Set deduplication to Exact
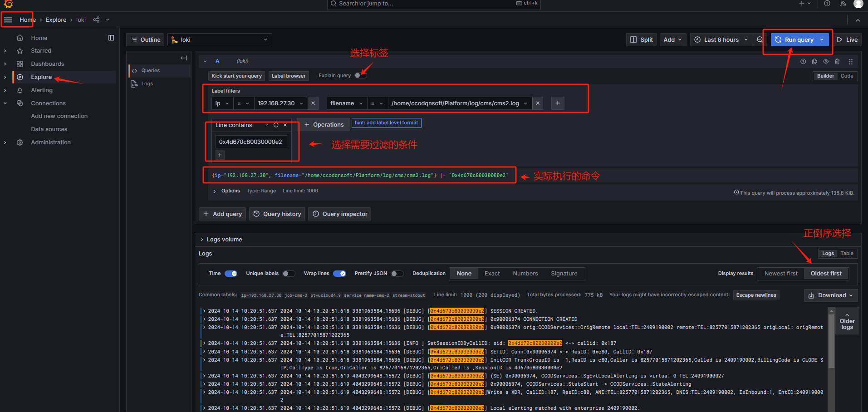Screen dimensions: 868x412 point(492,274)
